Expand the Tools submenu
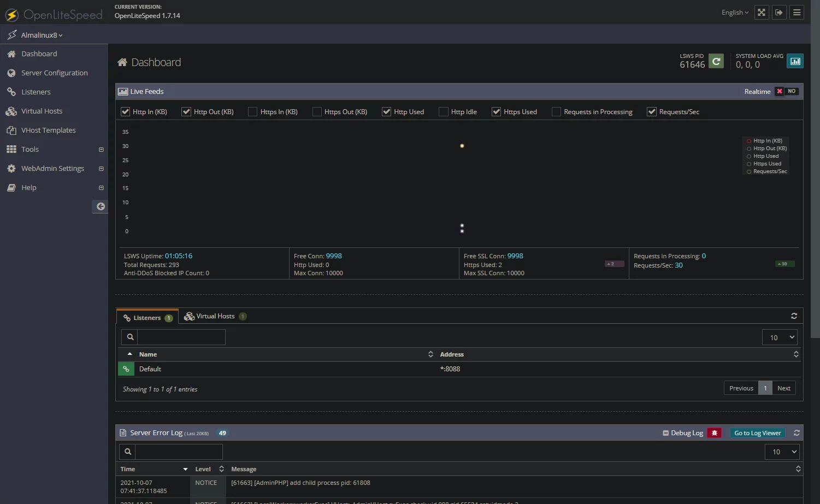820x504 pixels. coord(101,150)
